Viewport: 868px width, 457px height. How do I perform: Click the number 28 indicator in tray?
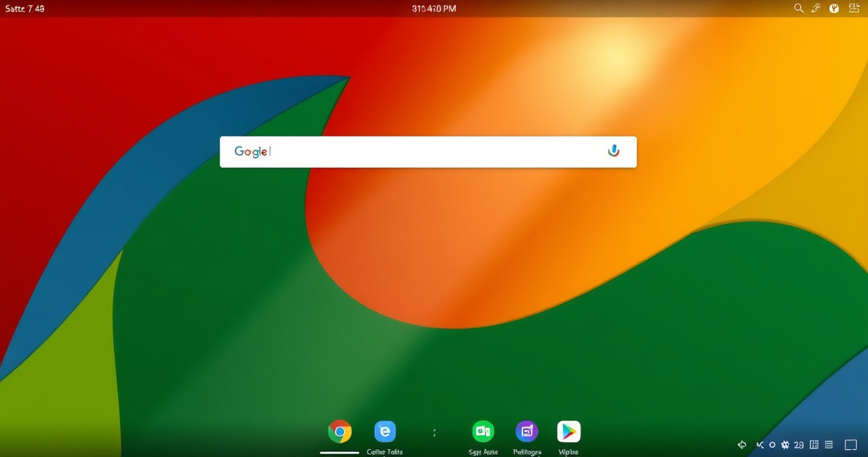click(x=799, y=445)
